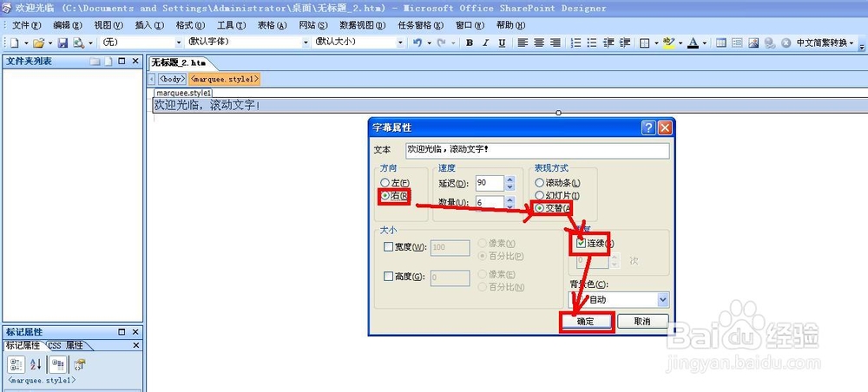Switch to the CSS 属性 tab
The height and width of the screenshot is (392, 868).
coord(65,345)
